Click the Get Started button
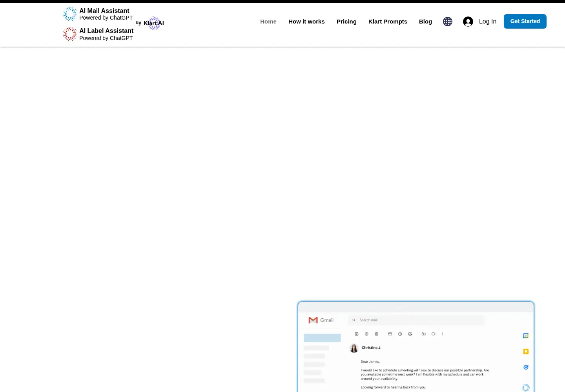 [525, 21]
